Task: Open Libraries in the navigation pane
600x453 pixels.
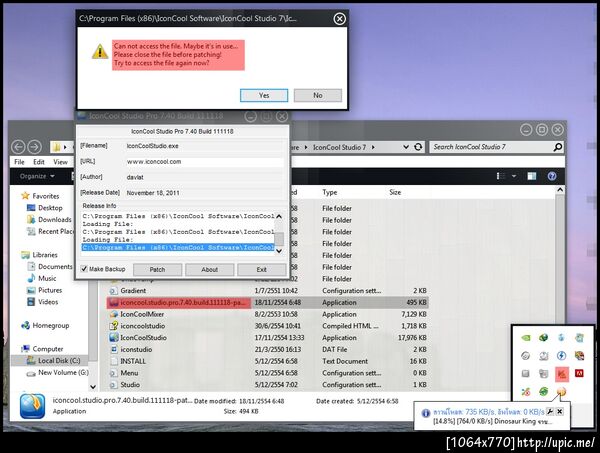Action: [x=39, y=255]
